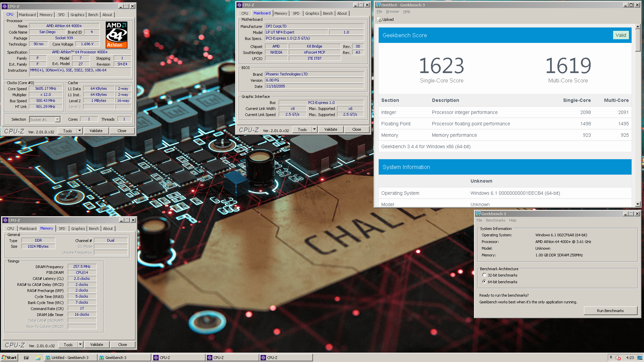Expand Tools dropdown arrow in the CPU-Z processor window

(79, 131)
